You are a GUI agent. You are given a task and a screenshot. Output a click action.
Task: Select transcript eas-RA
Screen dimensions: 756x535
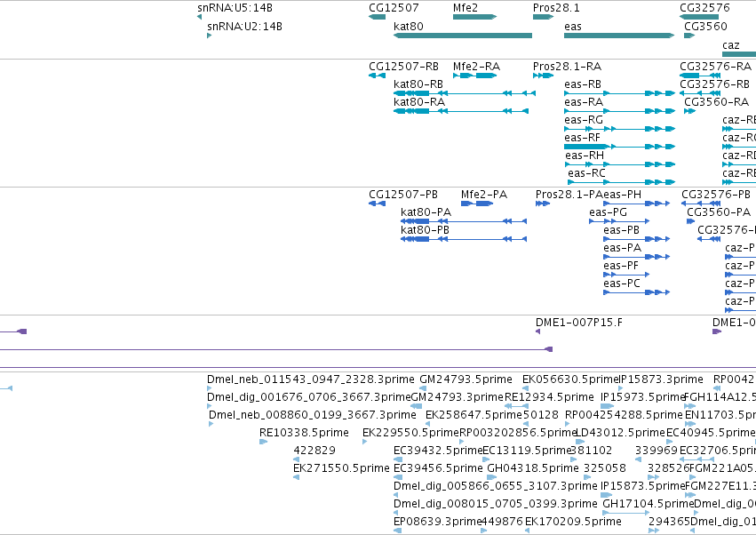[x=619, y=111]
